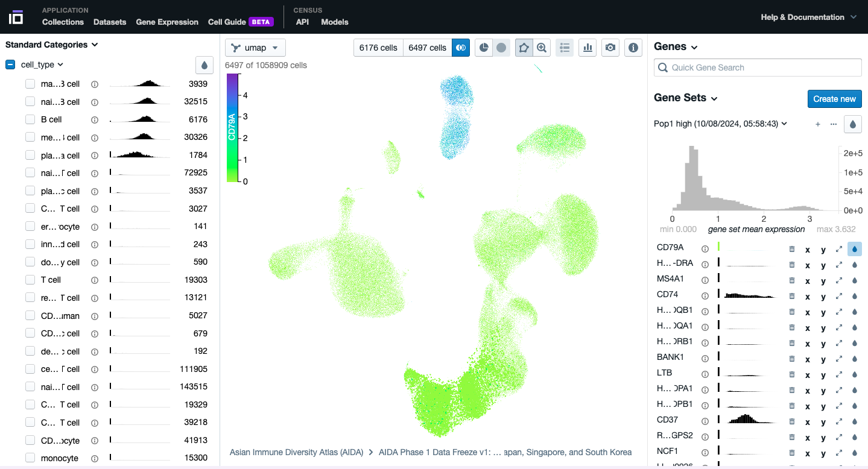Open the umap embedding dropdown
The image size is (868, 469).
(x=255, y=48)
